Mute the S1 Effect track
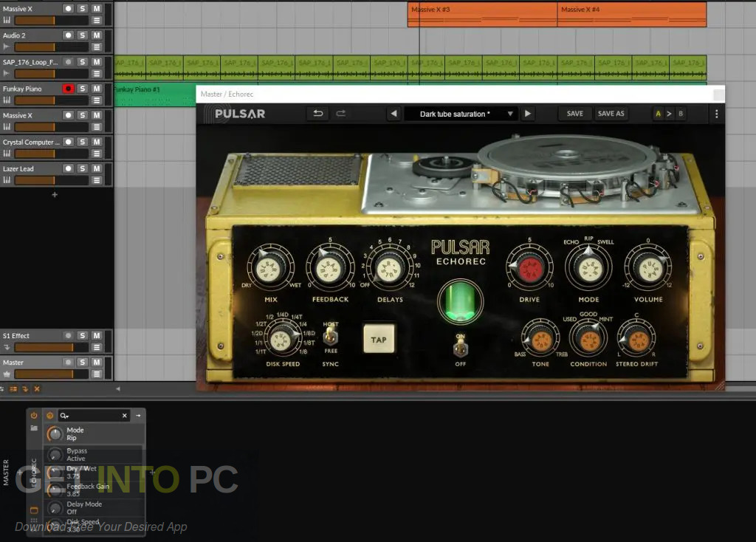Screen dimensions: 756x542 tap(97, 336)
